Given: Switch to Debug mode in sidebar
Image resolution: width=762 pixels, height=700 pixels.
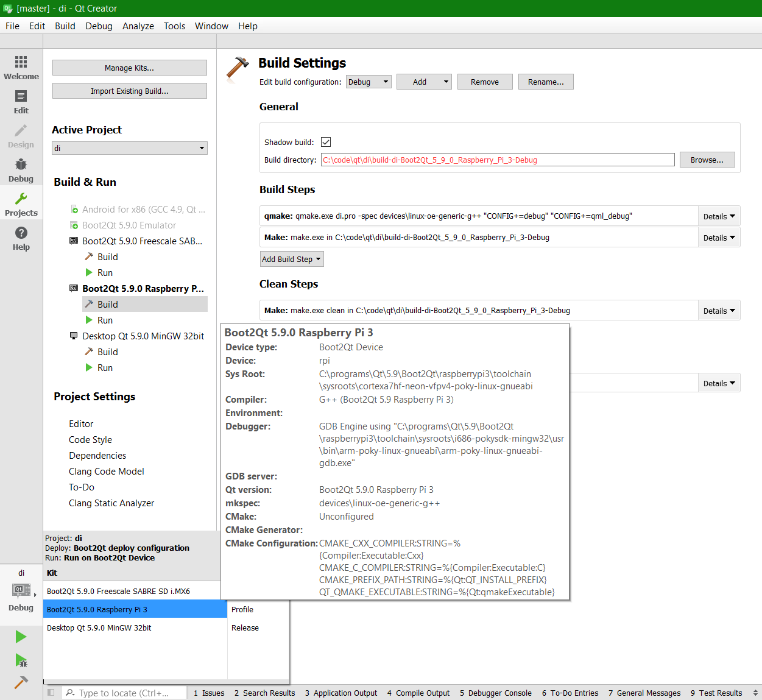Looking at the screenshot, I should [21, 170].
